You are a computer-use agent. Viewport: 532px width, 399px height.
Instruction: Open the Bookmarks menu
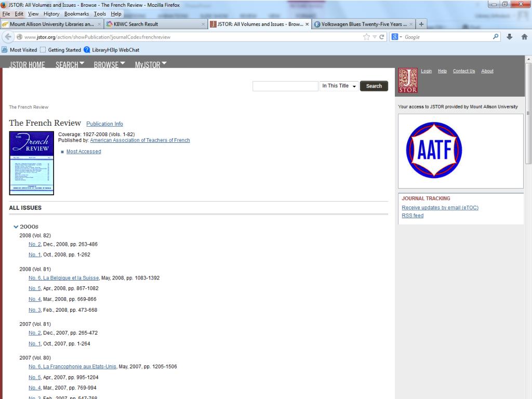77,14
